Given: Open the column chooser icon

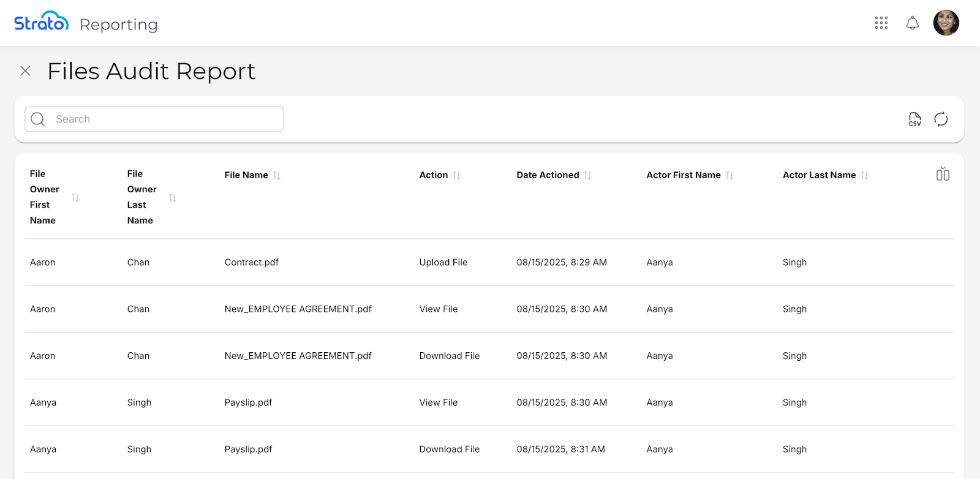Looking at the screenshot, I should [x=943, y=175].
